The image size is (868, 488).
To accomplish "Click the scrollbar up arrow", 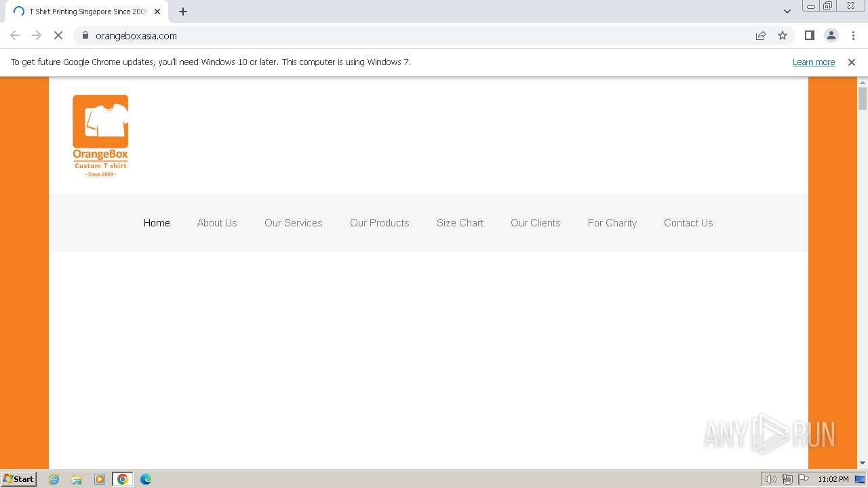I will point(863,81).
